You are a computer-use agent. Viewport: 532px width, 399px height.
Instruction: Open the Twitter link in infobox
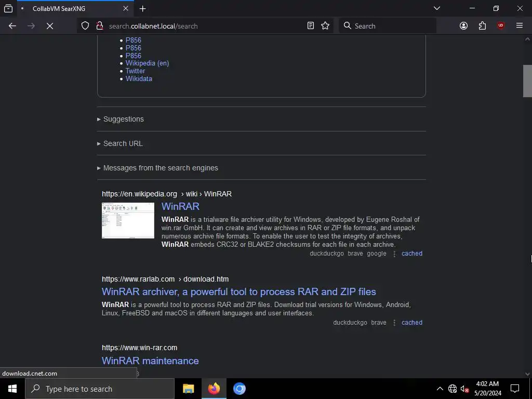pyautogui.click(x=136, y=71)
